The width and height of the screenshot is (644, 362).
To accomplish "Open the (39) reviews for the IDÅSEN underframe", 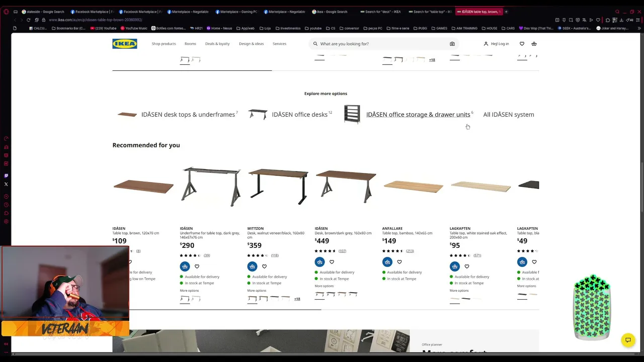I will click(x=207, y=255).
